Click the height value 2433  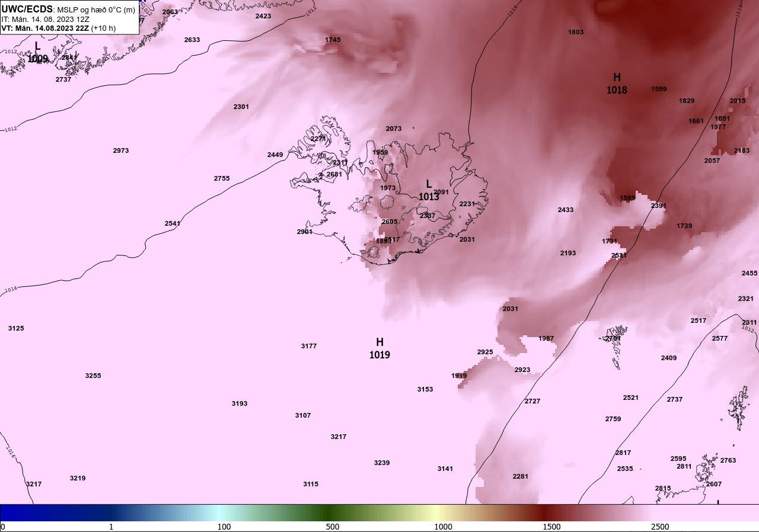pos(566,210)
